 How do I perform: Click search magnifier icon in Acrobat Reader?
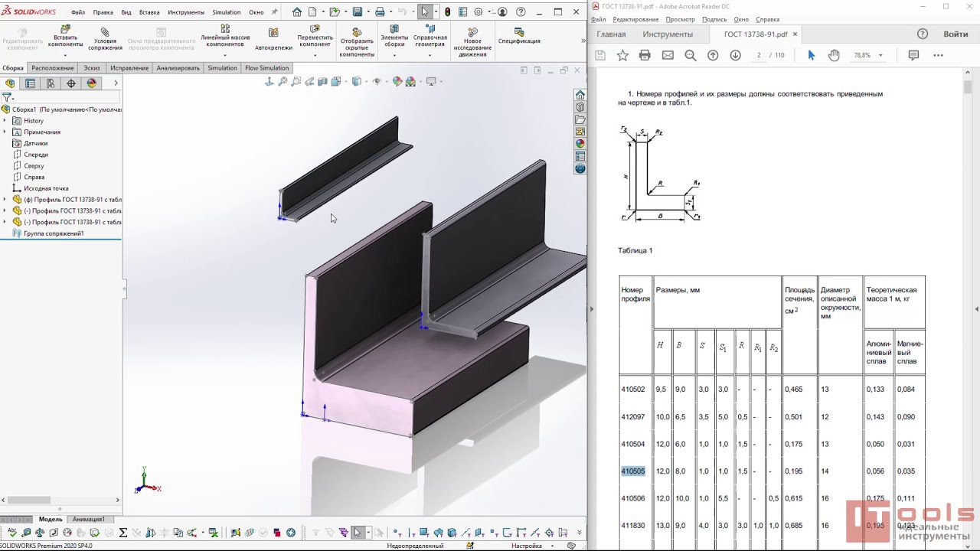(690, 55)
